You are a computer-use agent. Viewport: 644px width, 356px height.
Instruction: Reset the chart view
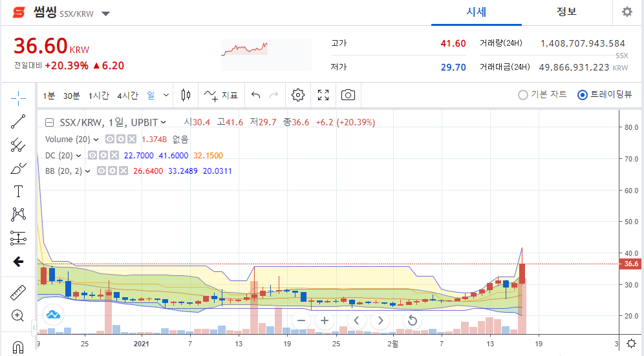pos(413,320)
